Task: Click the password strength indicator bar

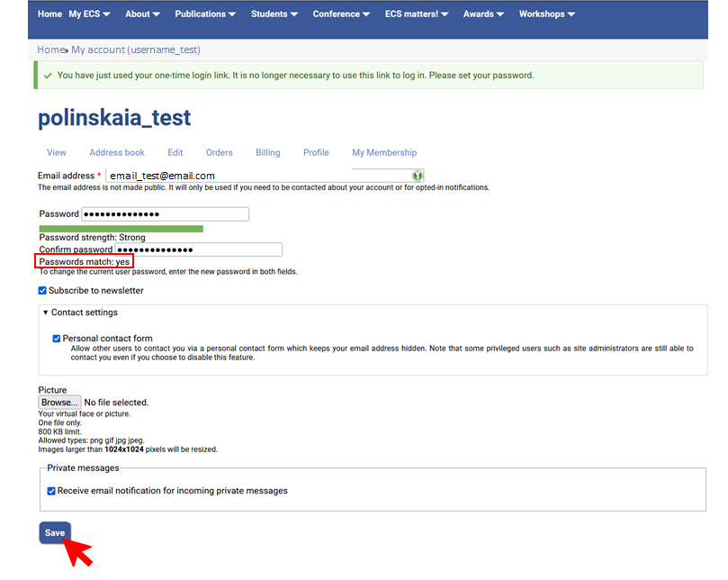Action: pyautogui.click(x=121, y=229)
